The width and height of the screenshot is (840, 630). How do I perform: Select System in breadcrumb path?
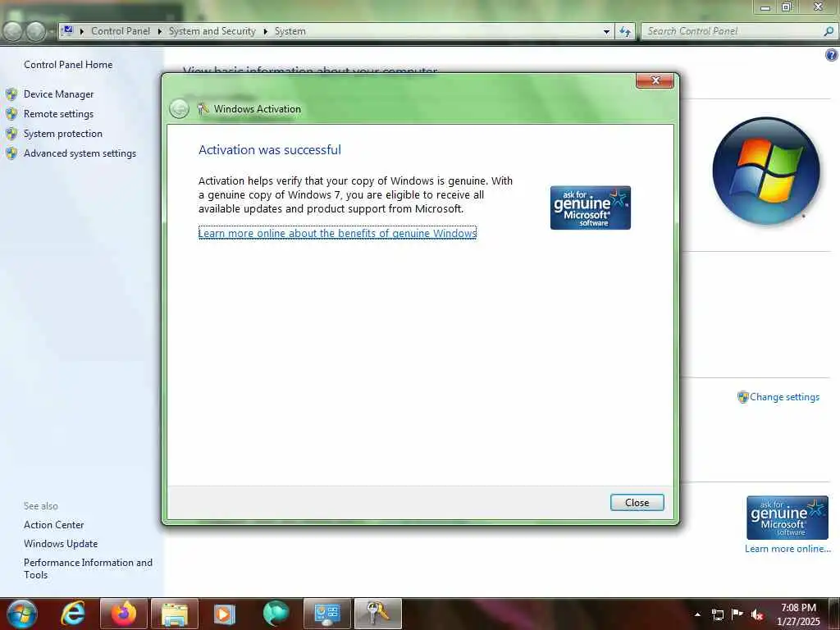pos(290,31)
